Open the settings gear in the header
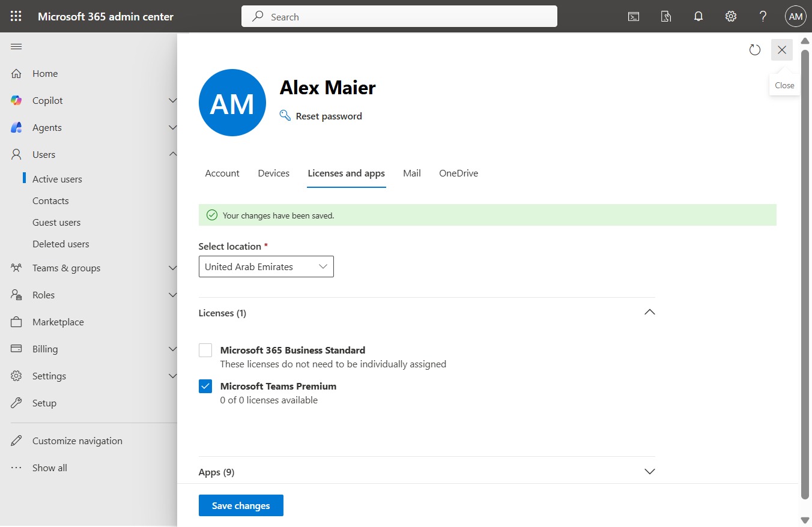The height and width of the screenshot is (527, 812). pos(731,16)
